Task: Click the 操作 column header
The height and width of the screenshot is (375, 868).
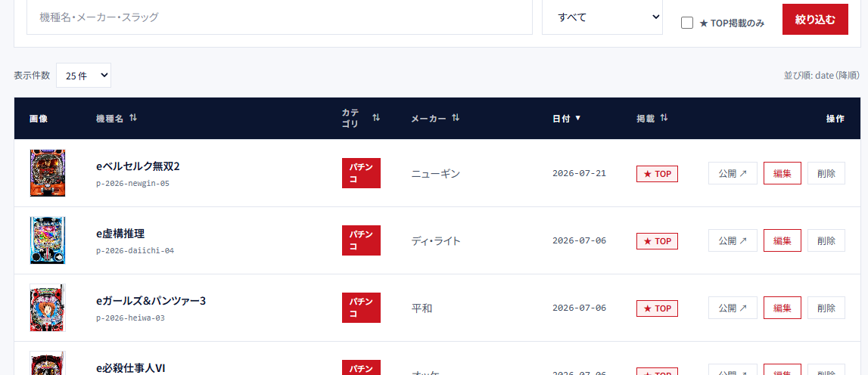Action: (x=835, y=119)
